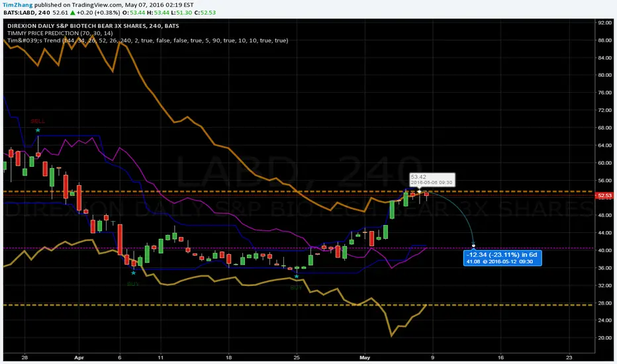Click the 20.00 price axis label

click(605, 338)
